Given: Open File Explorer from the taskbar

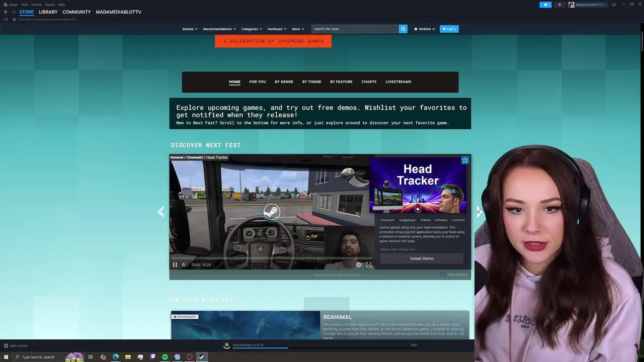Looking at the screenshot, I should coord(128,357).
